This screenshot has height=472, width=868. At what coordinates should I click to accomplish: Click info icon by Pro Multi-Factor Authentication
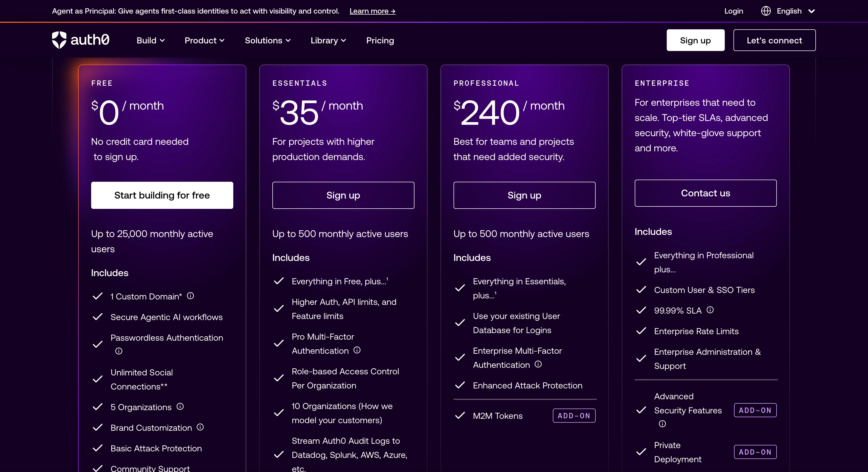tap(357, 350)
